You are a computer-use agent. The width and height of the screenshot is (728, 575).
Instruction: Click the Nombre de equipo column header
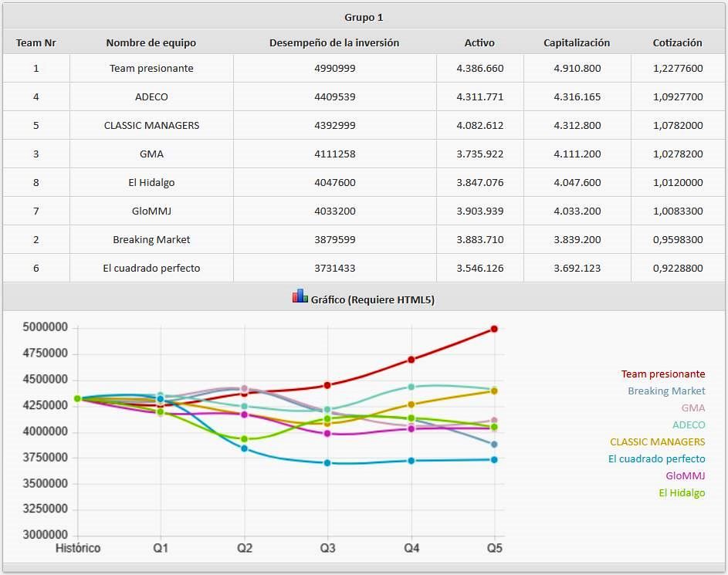pyautogui.click(x=151, y=42)
